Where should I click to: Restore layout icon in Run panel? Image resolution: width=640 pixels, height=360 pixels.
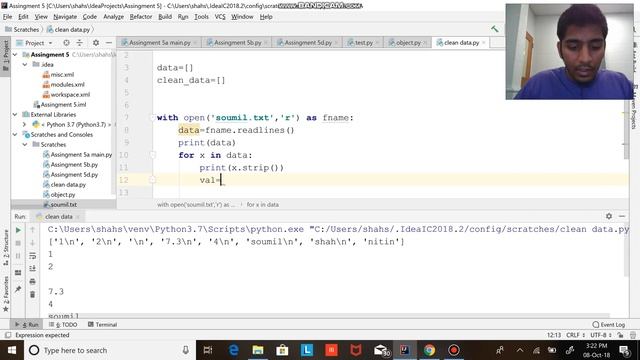[18, 273]
